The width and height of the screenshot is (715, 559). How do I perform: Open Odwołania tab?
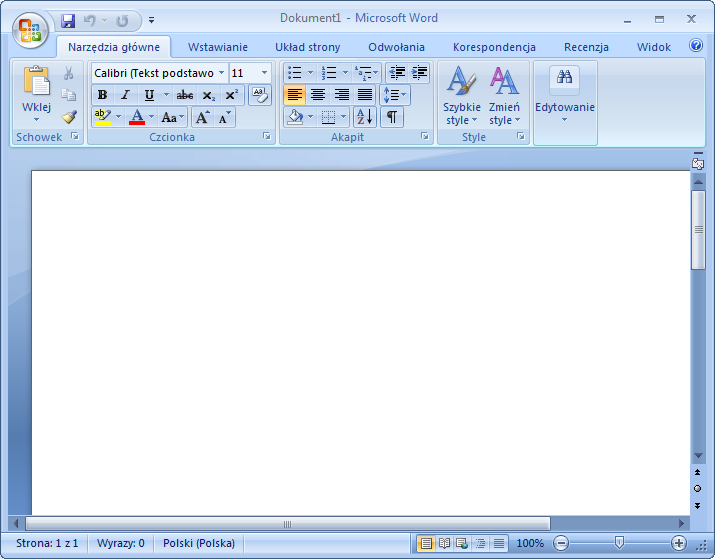point(396,47)
